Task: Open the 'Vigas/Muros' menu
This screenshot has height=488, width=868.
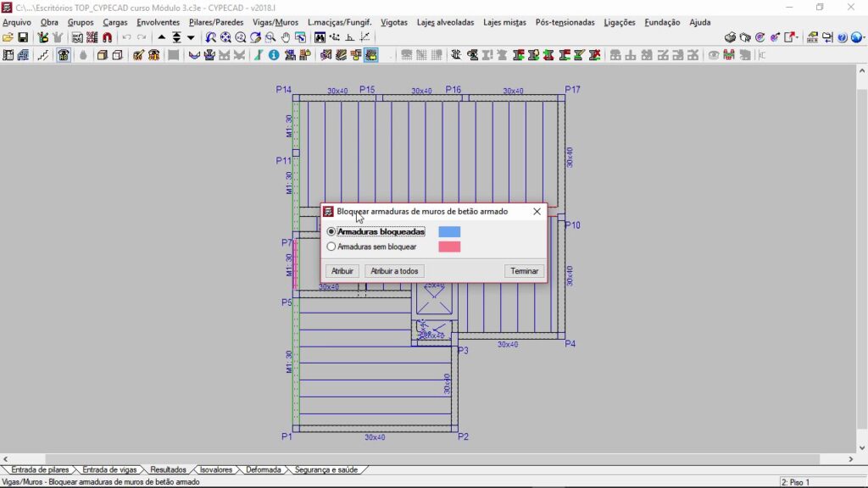Action: [275, 22]
